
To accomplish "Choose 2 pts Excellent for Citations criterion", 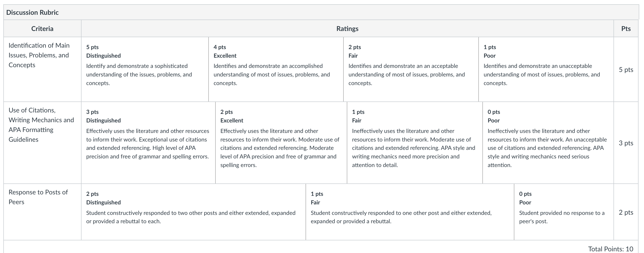I will pos(281,142).
